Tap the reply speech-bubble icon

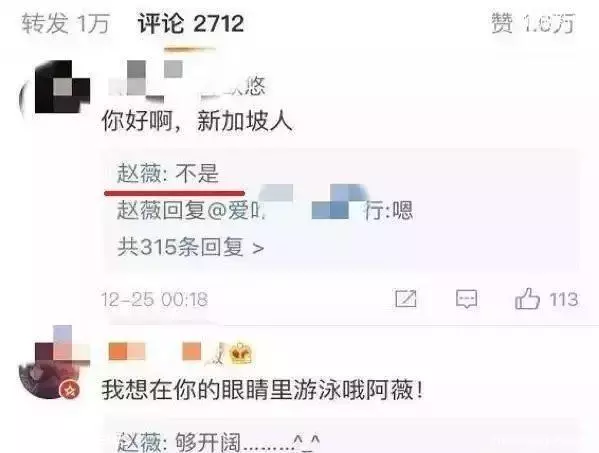click(466, 299)
